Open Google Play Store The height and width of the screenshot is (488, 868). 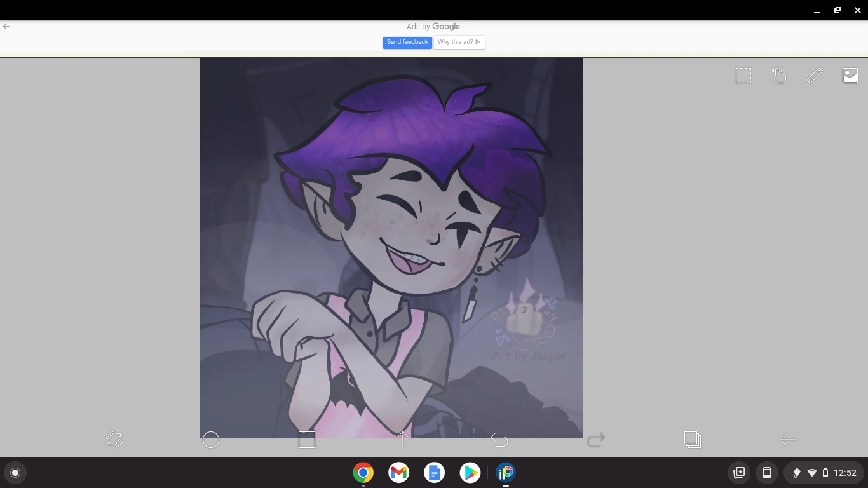(x=470, y=473)
